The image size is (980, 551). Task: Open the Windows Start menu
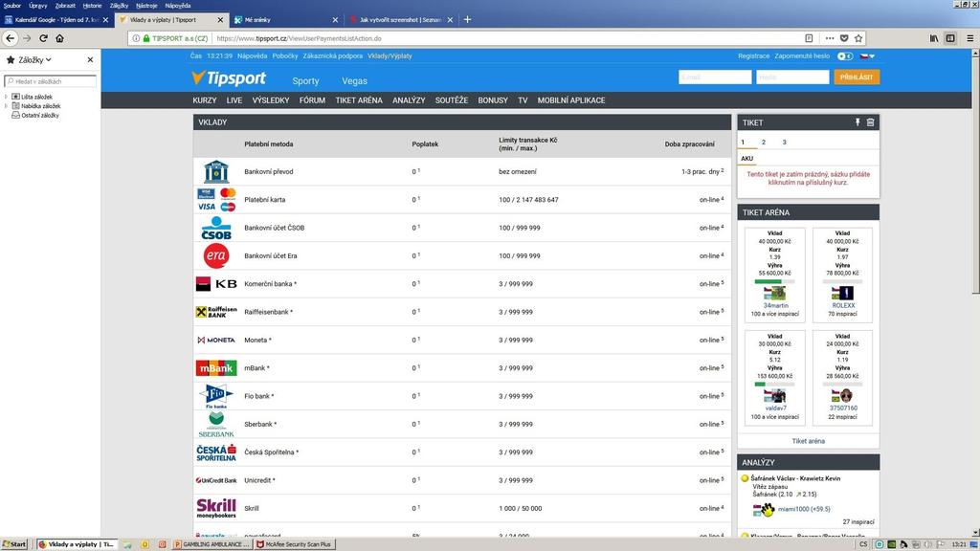pyautogui.click(x=14, y=544)
